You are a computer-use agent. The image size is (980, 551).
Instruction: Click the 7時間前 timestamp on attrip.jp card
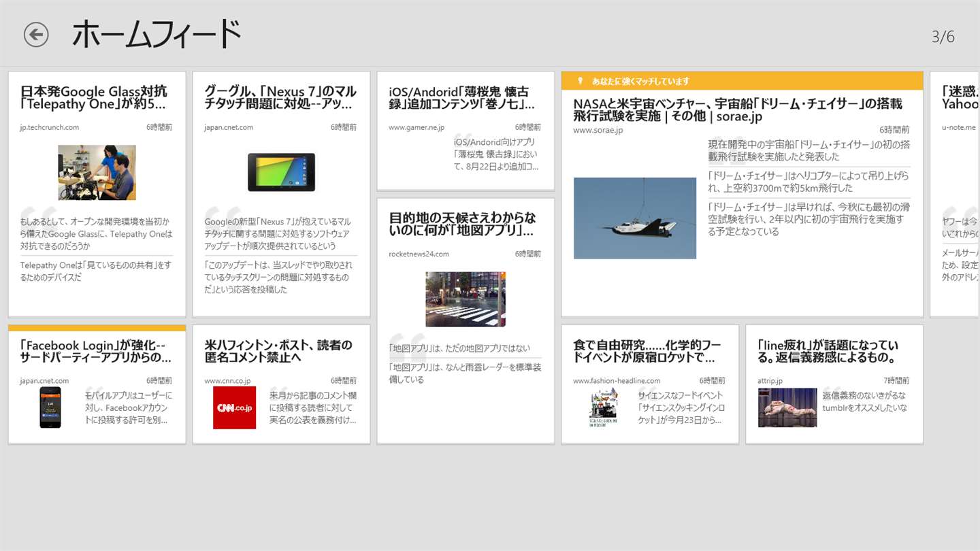coord(896,381)
